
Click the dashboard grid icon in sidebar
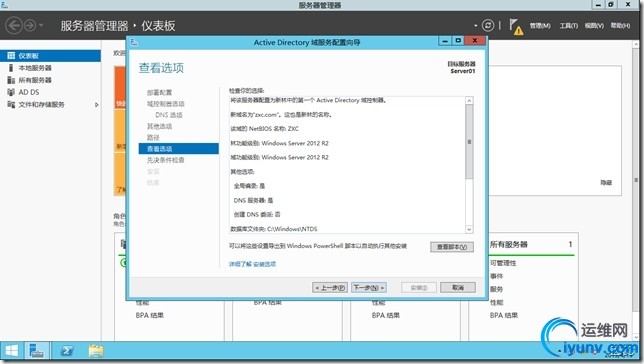11,55
